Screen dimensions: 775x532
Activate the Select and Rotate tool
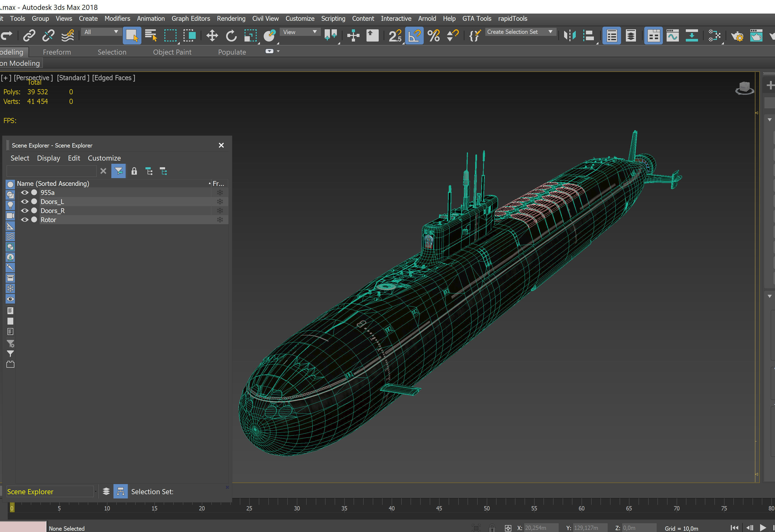pyautogui.click(x=231, y=36)
